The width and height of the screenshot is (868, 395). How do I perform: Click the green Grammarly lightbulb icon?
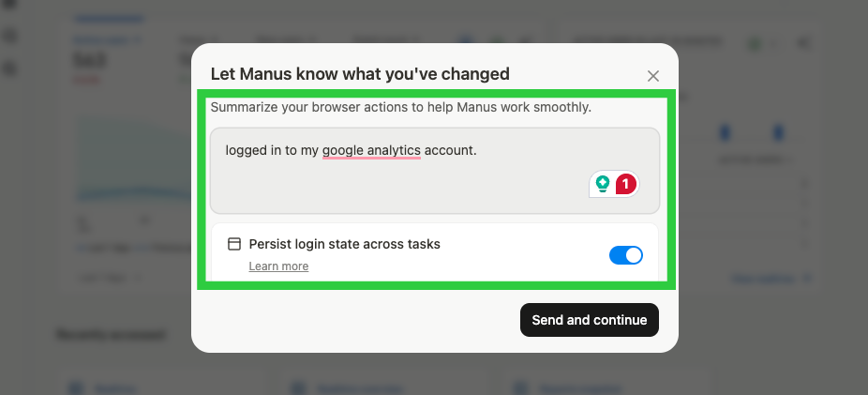coord(603,184)
